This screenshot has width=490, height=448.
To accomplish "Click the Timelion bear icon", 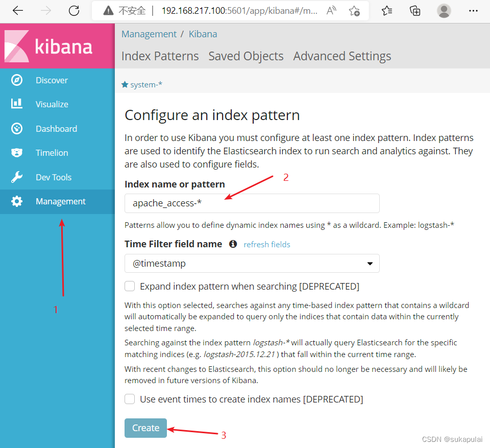I will pyautogui.click(x=16, y=153).
